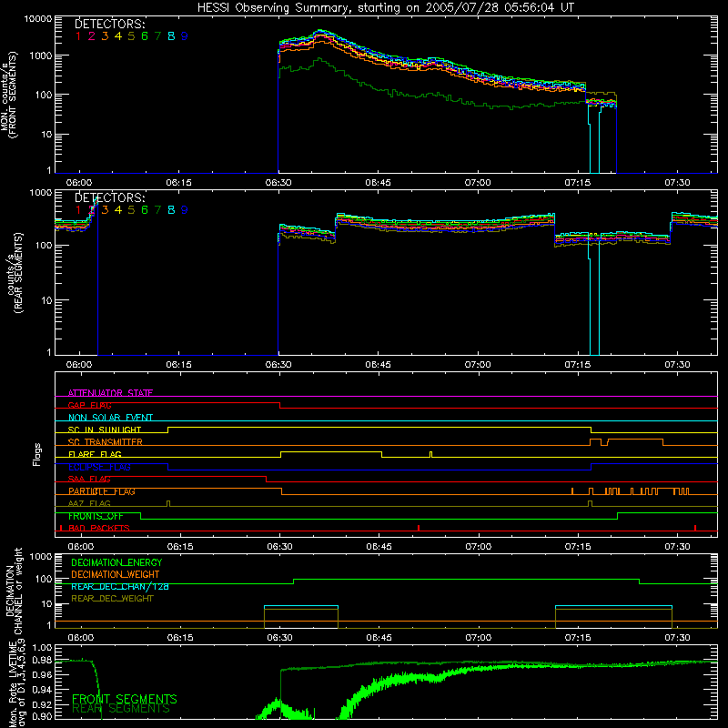
Task: Select the REAR_DEC_WEIGHT legend entry
Action: pos(112,599)
